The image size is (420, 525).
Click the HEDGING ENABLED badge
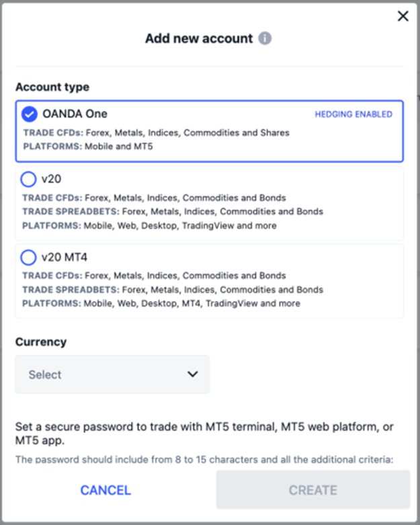coord(353,114)
